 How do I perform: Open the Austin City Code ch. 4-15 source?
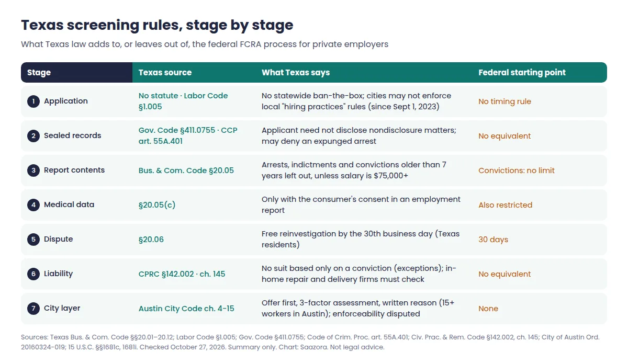pos(186,309)
